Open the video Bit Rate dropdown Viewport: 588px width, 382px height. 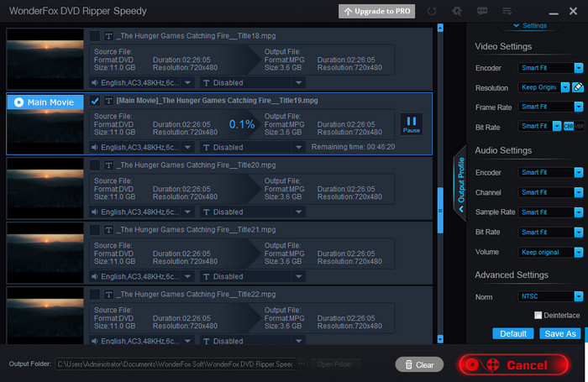pyautogui.click(x=539, y=126)
